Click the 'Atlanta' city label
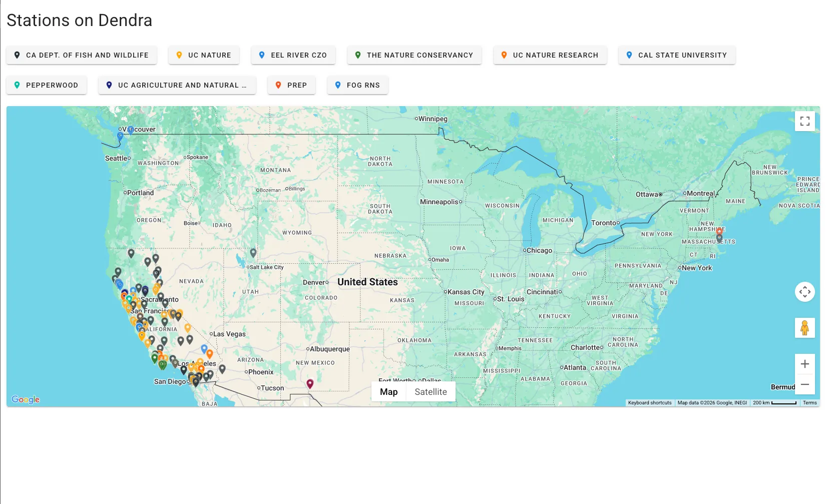 click(575, 368)
